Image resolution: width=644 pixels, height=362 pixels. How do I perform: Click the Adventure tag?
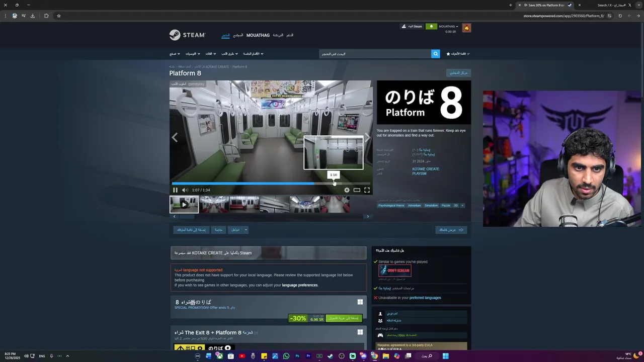coord(414,205)
